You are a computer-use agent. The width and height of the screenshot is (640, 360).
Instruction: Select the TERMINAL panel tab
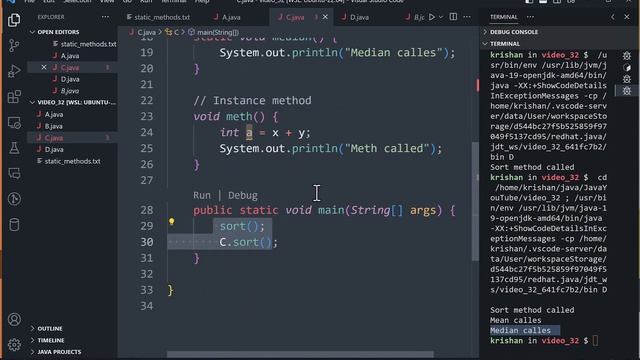coord(504,17)
